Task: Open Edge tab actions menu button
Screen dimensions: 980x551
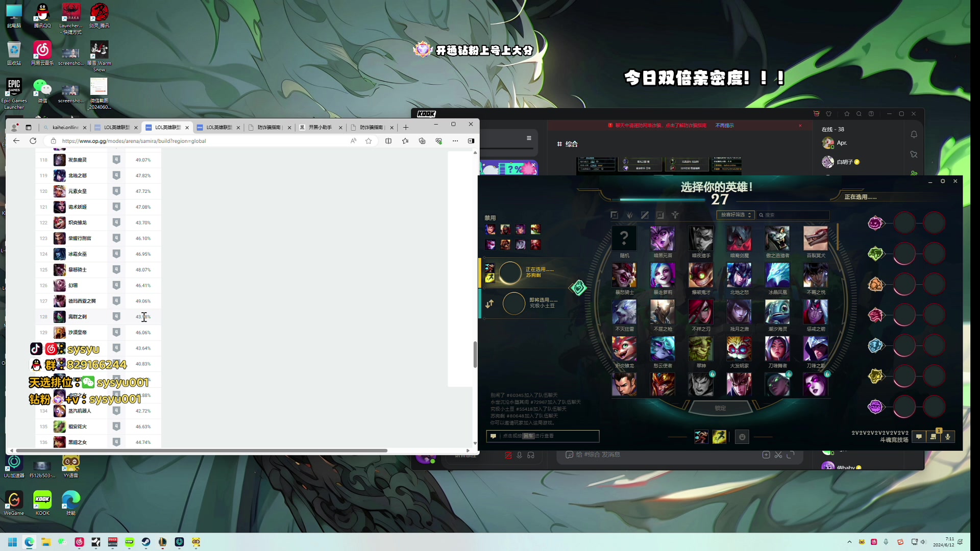Action: tap(29, 128)
